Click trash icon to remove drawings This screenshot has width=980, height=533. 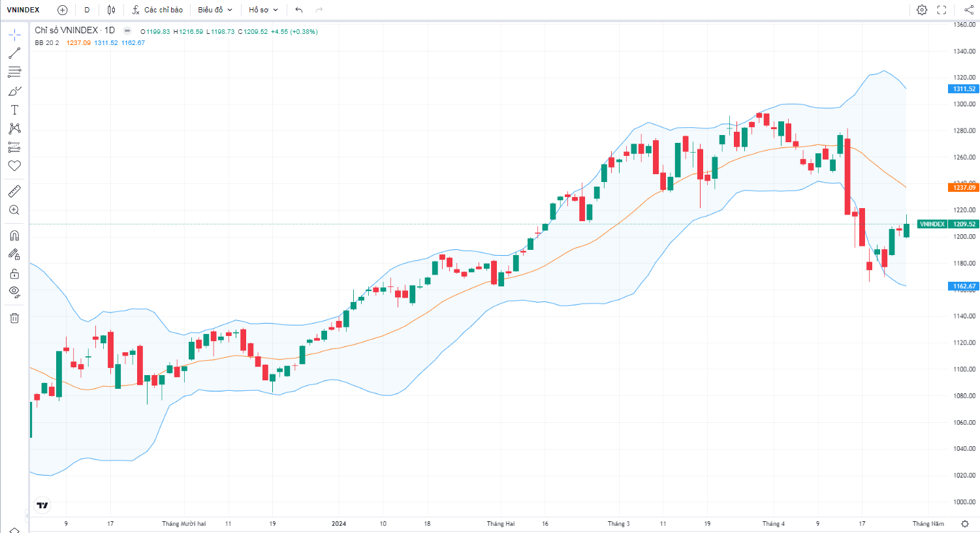[x=14, y=318]
